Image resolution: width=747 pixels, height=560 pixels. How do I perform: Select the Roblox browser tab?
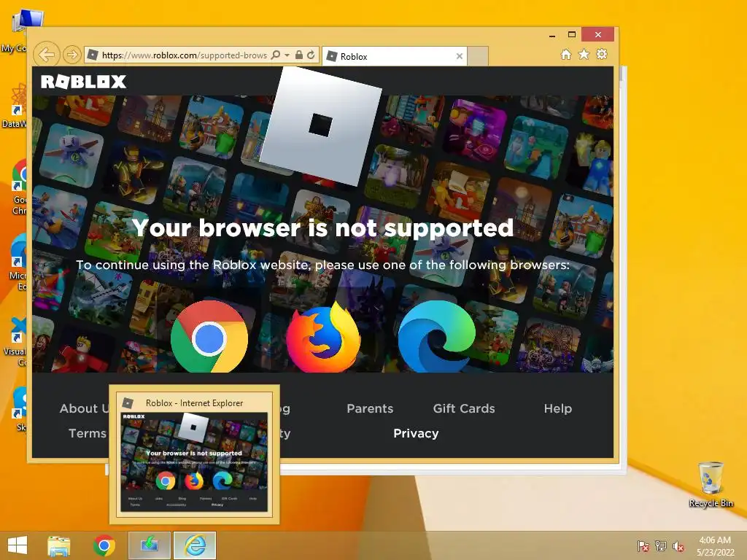[395, 56]
